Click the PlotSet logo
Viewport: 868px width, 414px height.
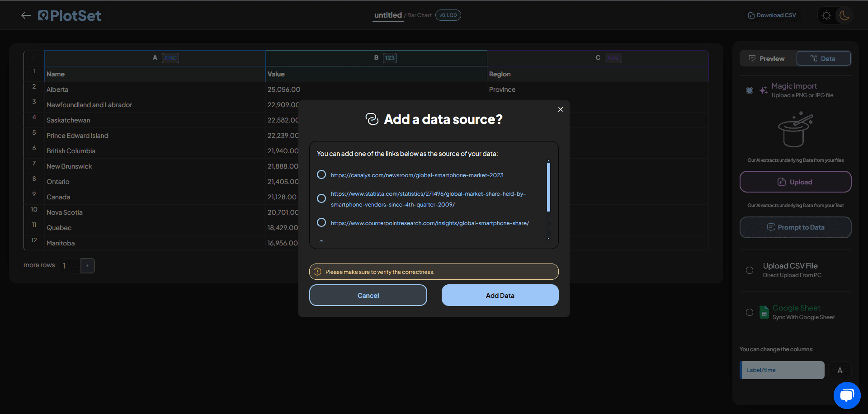pyautogui.click(x=69, y=15)
